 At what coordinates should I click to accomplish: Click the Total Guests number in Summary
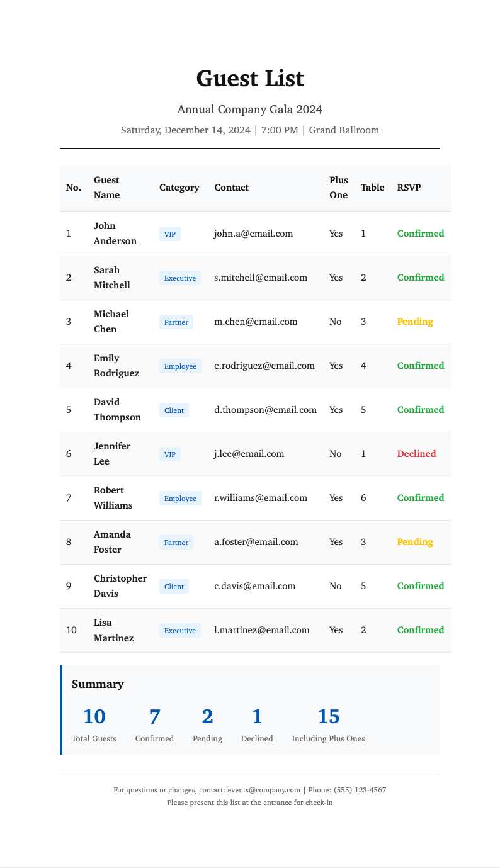pos(94,716)
